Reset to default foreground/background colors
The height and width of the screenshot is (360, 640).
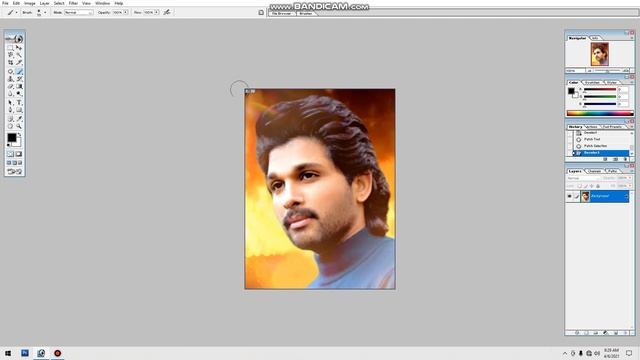coord(9,145)
